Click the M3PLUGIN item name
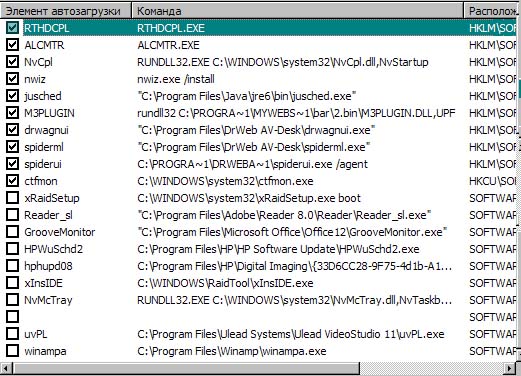 (x=49, y=113)
